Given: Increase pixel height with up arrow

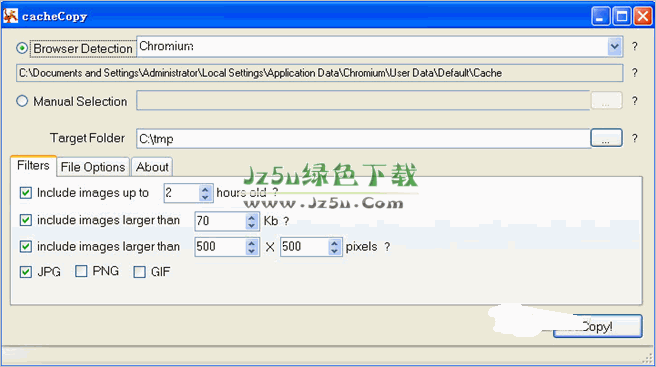Looking at the screenshot, I should 334,243.
